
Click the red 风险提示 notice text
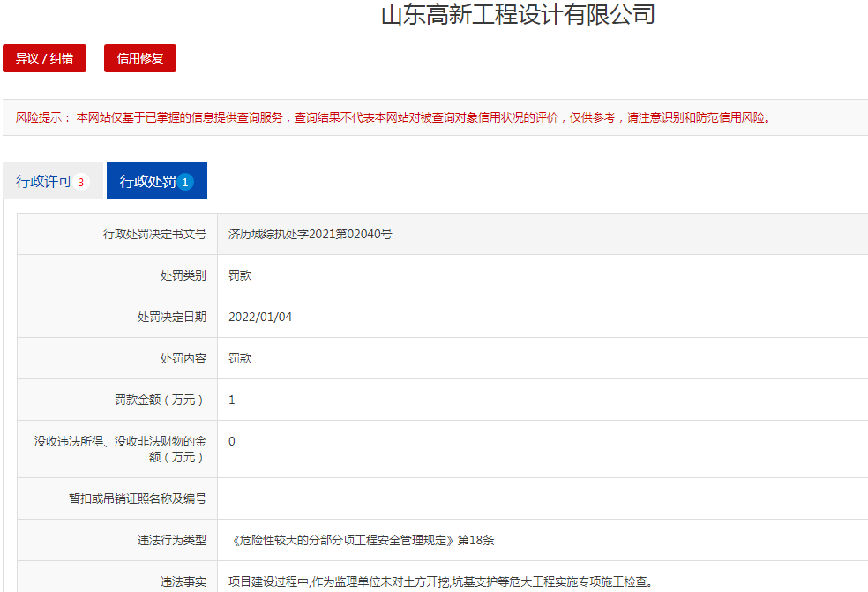[393, 117]
